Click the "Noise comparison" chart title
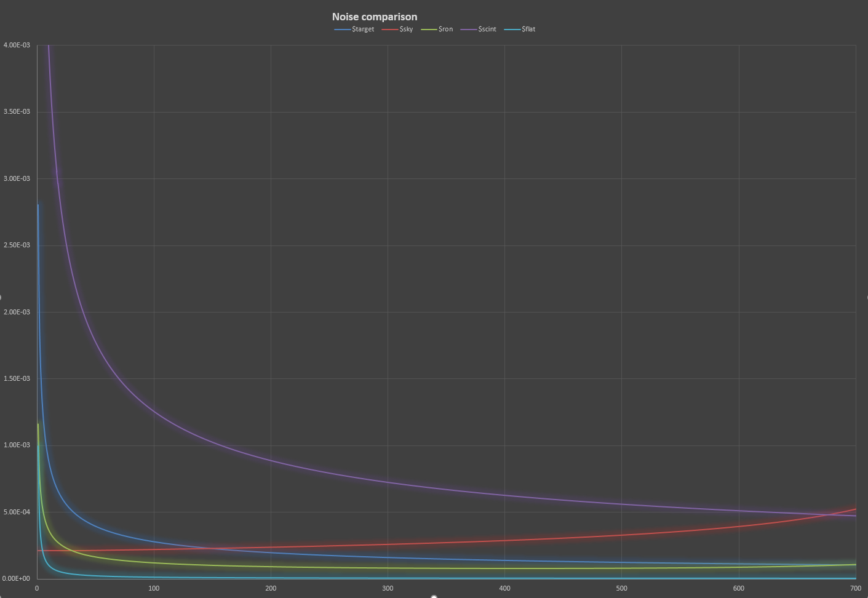This screenshot has height=598, width=868. [x=374, y=17]
